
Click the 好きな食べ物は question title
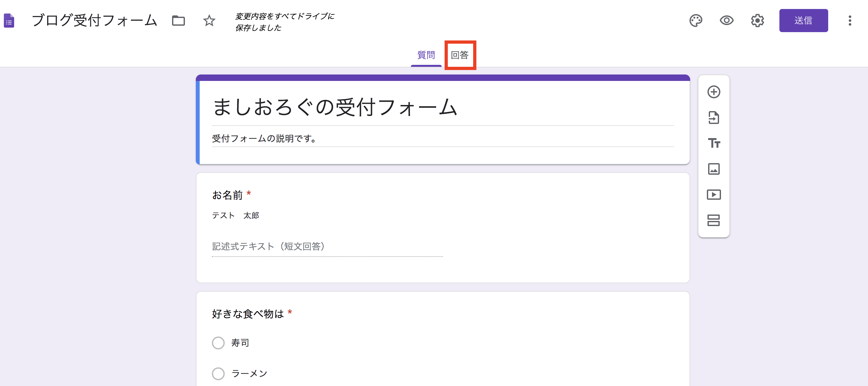[x=248, y=314]
